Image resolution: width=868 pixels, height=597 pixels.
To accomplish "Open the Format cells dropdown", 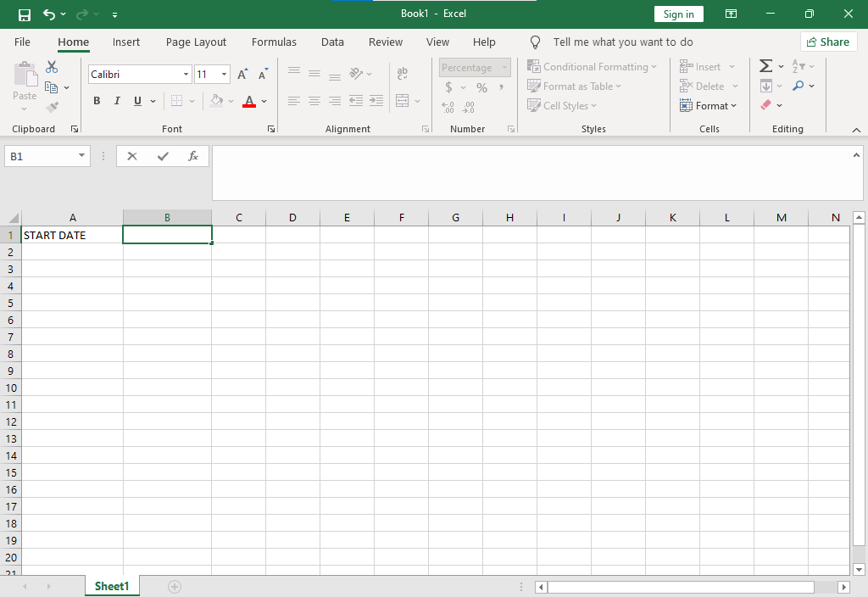I will (709, 106).
